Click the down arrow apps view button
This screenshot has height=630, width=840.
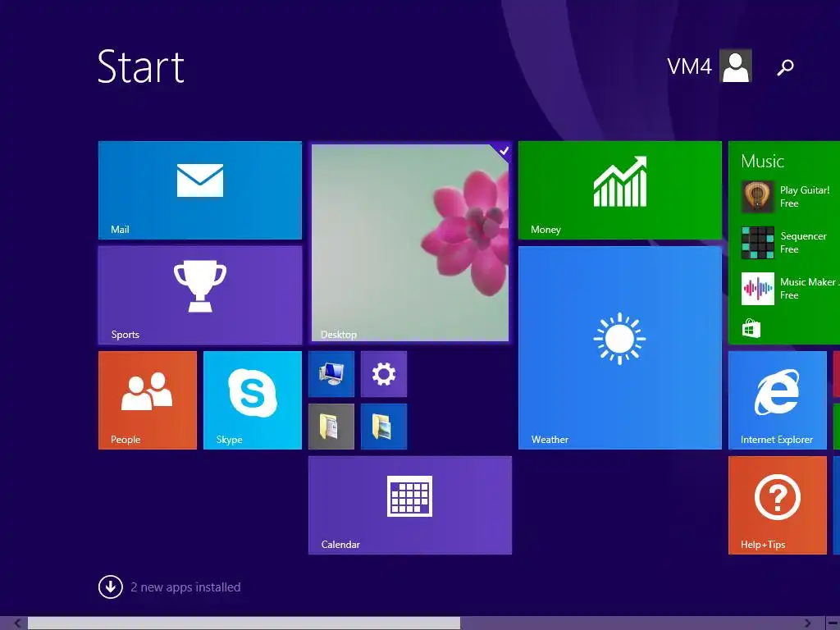click(x=111, y=587)
